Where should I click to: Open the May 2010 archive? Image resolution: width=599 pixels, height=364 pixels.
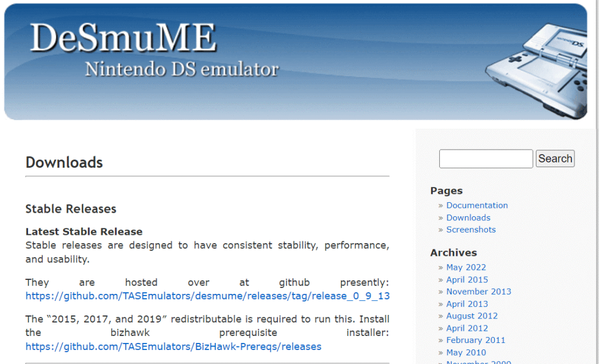click(x=466, y=352)
